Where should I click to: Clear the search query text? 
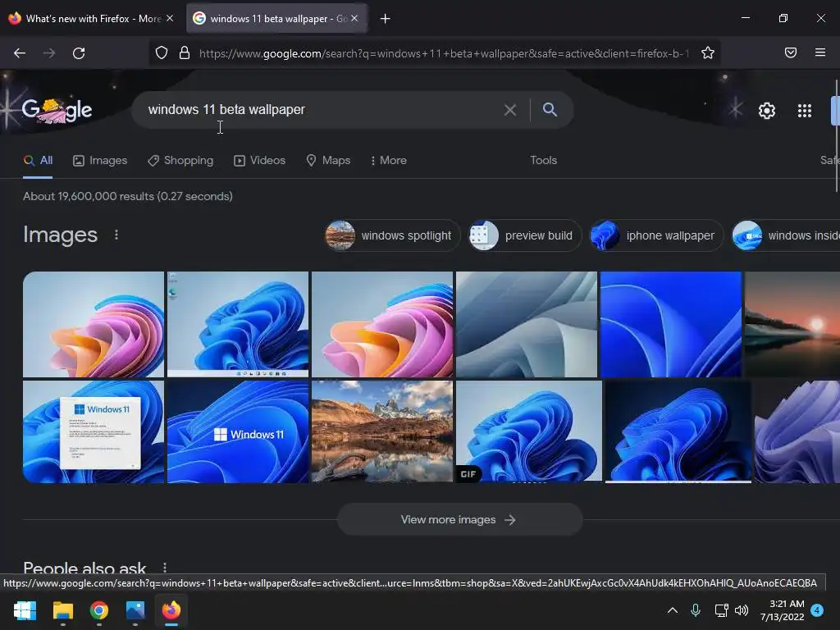(510, 110)
